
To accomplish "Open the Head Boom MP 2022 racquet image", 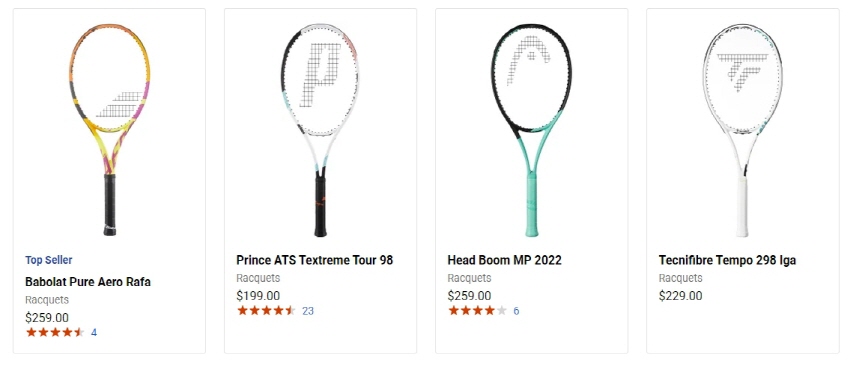I will click(532, 130).
